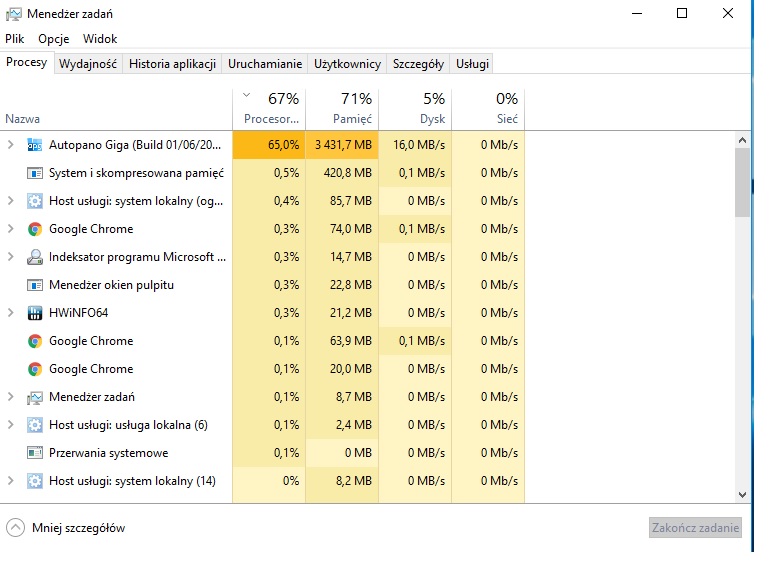Sort by the Dysk 5% column header

click(415, 109)
